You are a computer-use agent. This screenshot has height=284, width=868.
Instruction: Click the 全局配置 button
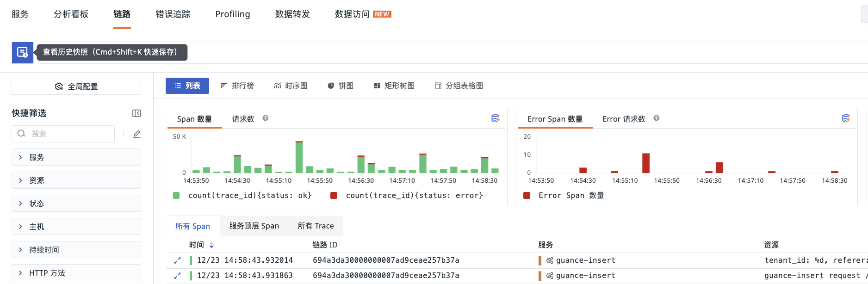(76, 86)
